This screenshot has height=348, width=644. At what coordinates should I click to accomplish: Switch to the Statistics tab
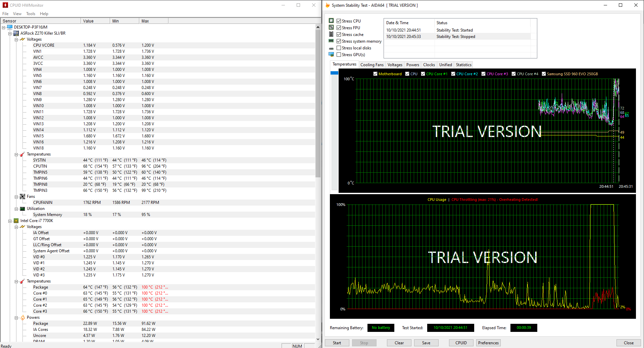pos(463,65)
